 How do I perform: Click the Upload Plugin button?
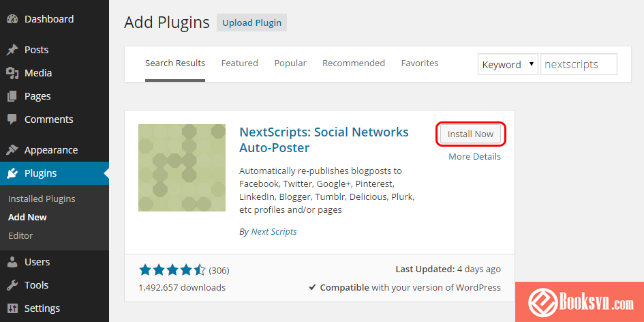point(251,23)
